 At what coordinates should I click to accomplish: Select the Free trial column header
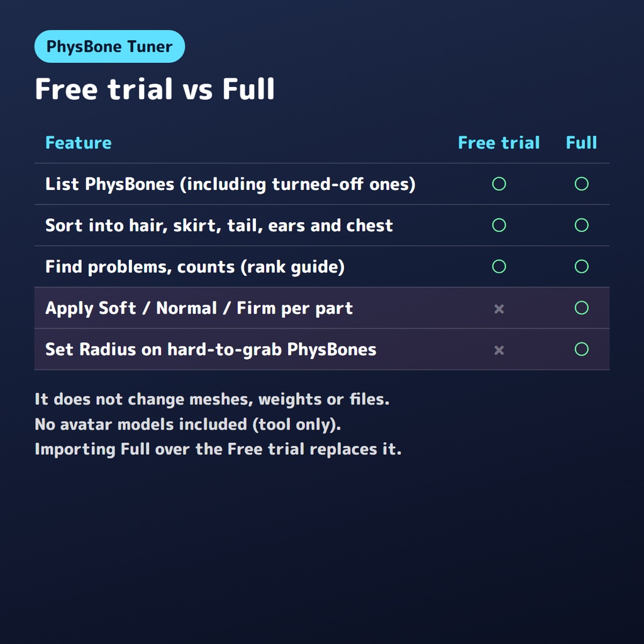499,143
